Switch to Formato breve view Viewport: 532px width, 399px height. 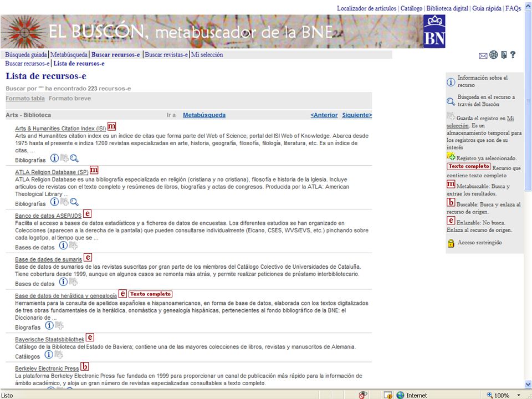click(70, 99)
